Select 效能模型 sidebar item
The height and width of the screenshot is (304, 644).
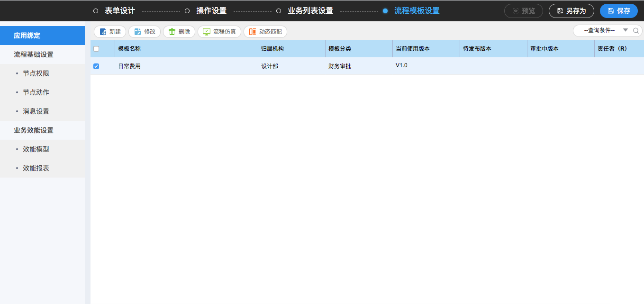[x=42, y=149]
